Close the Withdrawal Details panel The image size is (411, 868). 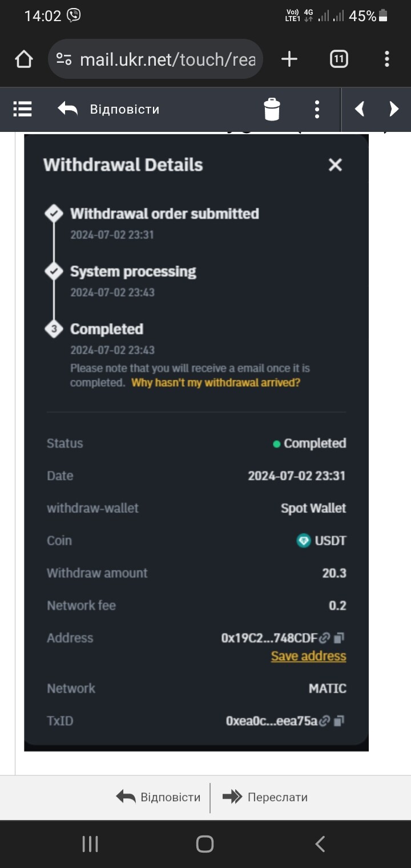pos(335,164)
